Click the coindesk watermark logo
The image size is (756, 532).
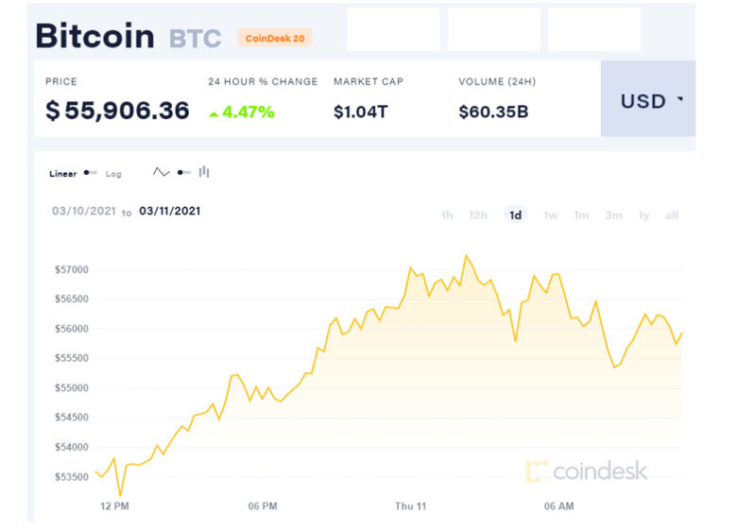click(x=586, y=471)
